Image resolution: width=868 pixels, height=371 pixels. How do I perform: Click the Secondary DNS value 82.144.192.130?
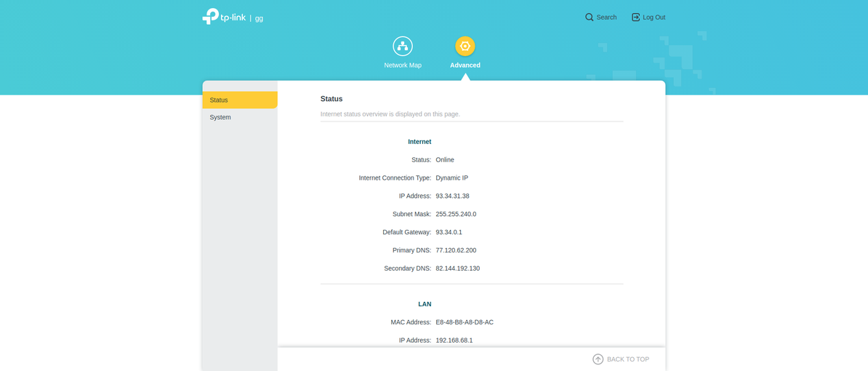pos(457,268)
